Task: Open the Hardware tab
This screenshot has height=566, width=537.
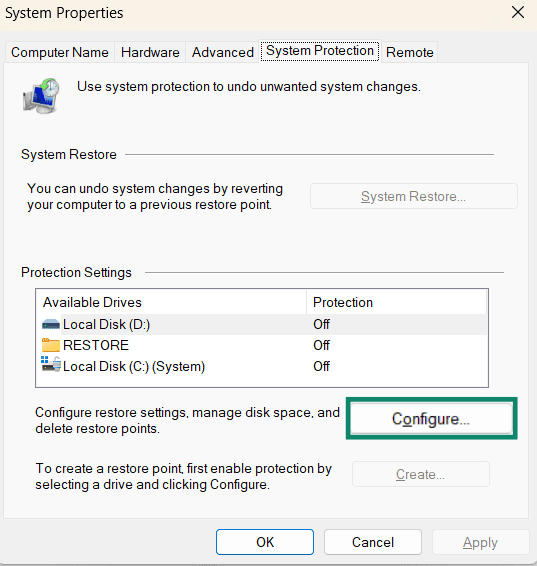Action: point(150,52)
